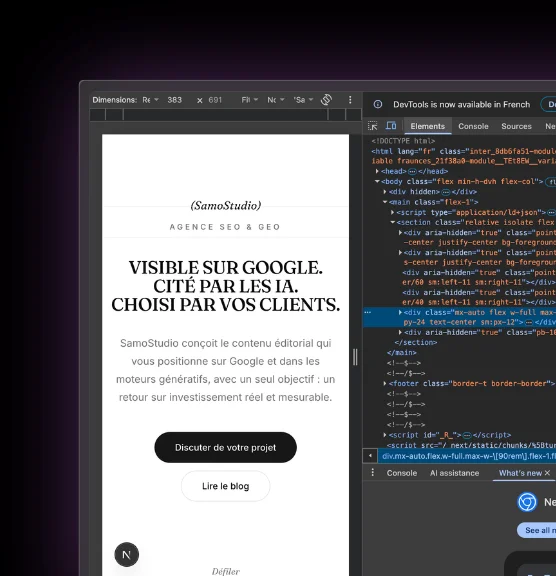This screenshot has width=556, height=576.
Task: Select the html lang="fr" element line
Action: point(463,156)
